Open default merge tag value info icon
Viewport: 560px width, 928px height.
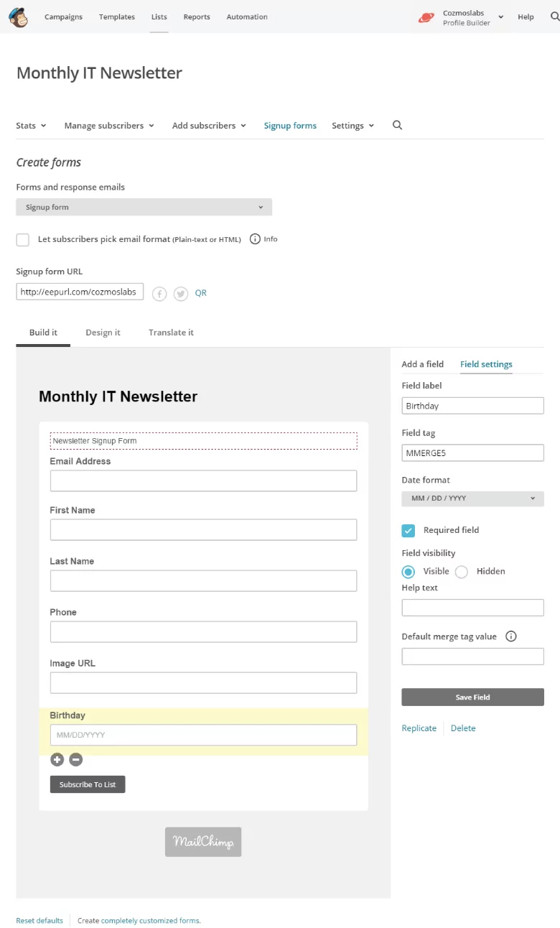pyautogui.click(x=511, y=636)
